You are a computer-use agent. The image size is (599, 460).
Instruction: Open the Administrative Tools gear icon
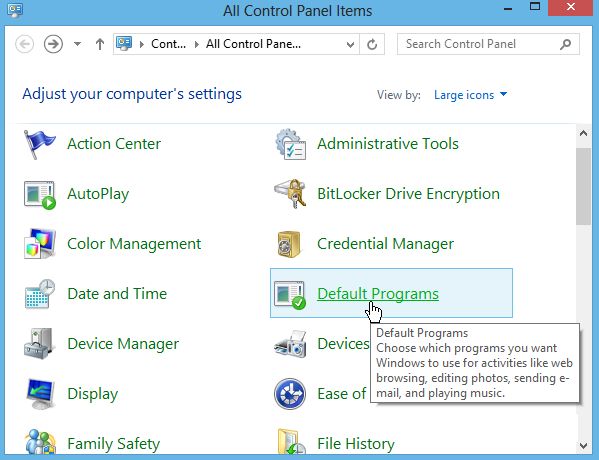(291, 144)
